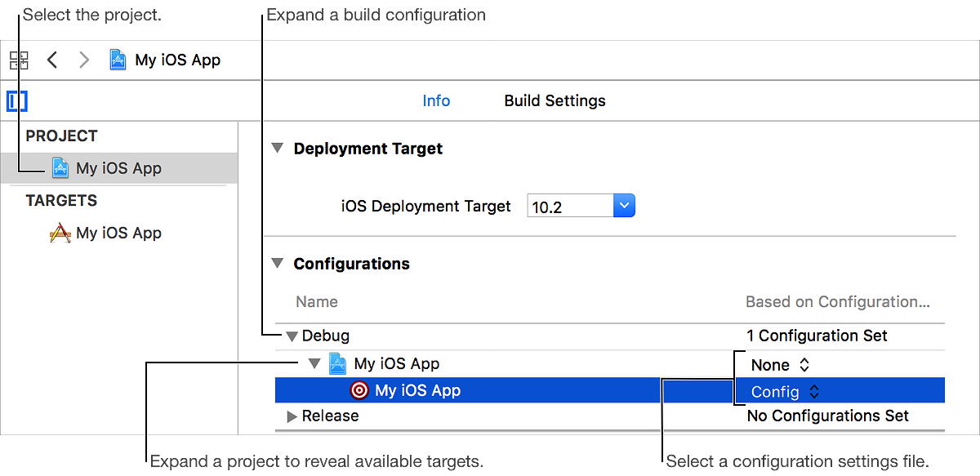The image size is (980, 476).
Task: Switch to the Info tab
Action: 436,100
